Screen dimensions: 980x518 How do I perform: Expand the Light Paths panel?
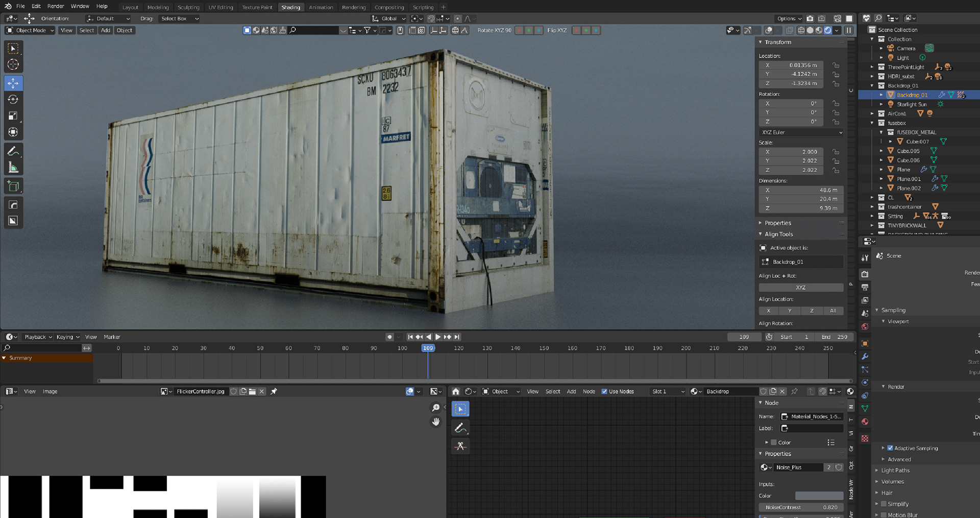click(895, 470)
